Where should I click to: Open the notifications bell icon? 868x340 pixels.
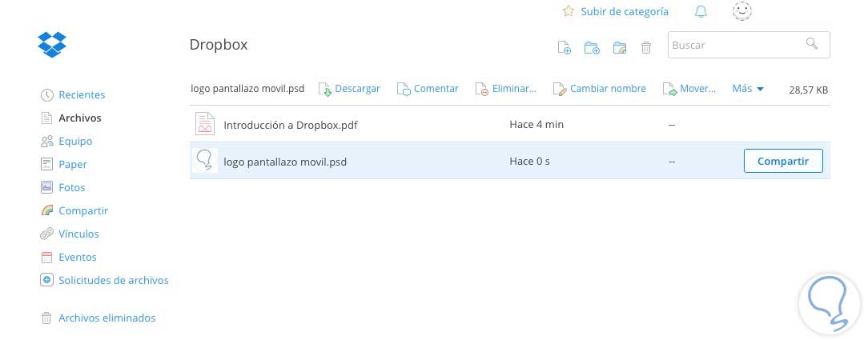[701, 11]
